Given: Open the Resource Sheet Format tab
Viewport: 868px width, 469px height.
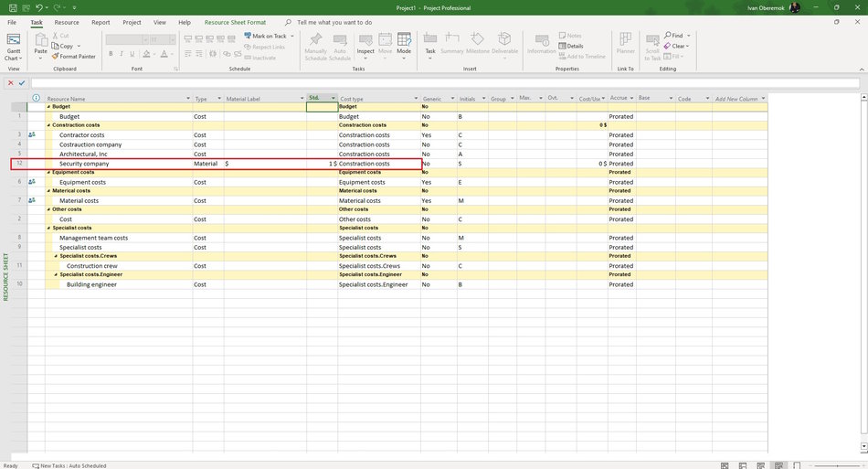Looking at the screenshot, I should click(x=235, y=22).
